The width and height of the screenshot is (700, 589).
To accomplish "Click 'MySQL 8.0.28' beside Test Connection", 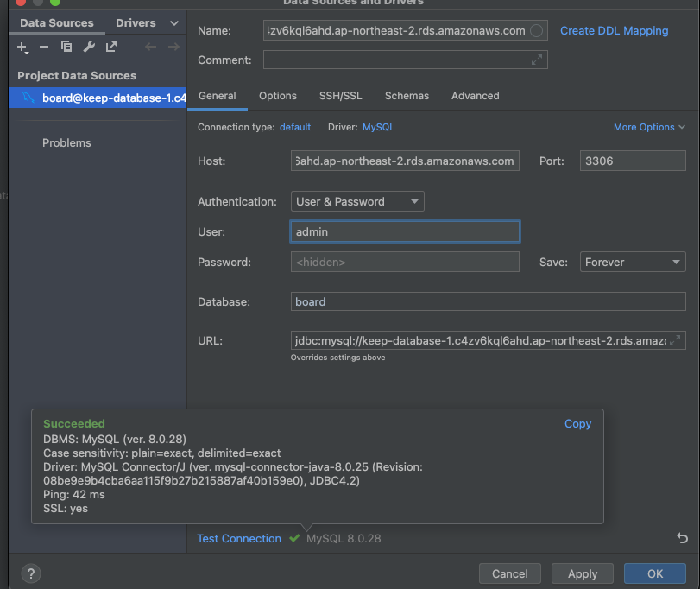I will click(344, 538).
